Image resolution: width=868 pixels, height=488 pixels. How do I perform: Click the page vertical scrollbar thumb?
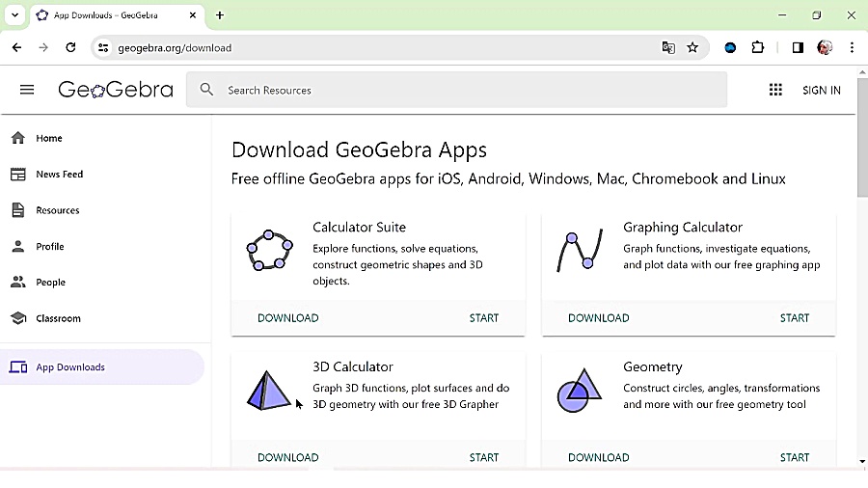click(x=862, y=137)
